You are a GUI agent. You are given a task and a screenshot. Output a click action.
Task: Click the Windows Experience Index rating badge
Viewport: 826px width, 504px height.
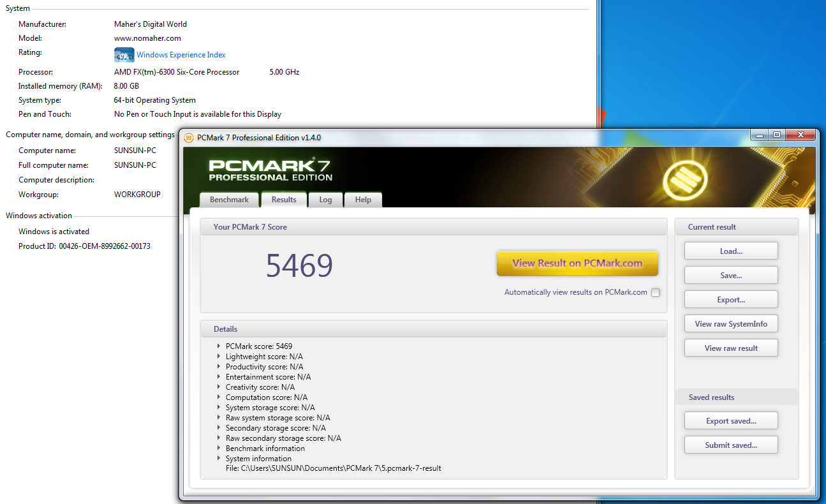click(124, 55)
